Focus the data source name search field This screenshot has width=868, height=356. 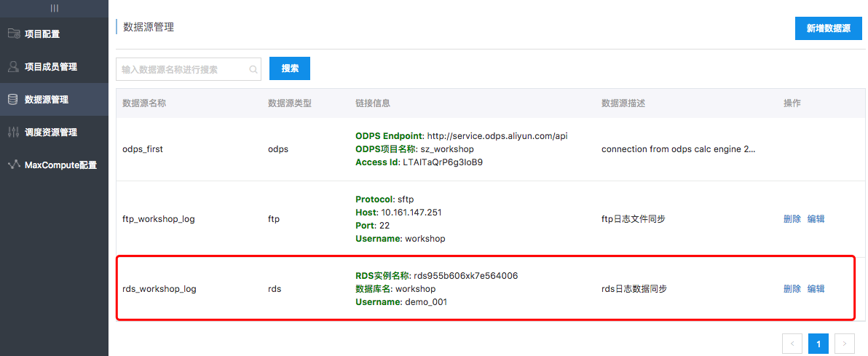188,69
